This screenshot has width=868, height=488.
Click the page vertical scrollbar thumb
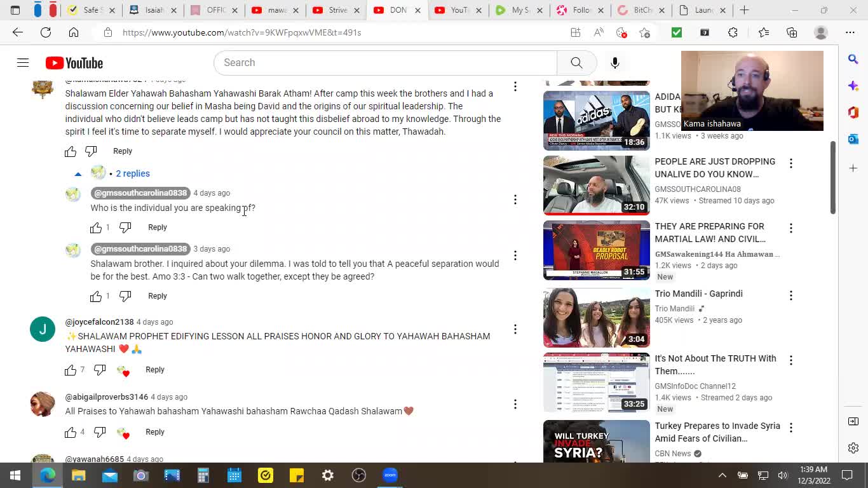(x=833, y=177)
